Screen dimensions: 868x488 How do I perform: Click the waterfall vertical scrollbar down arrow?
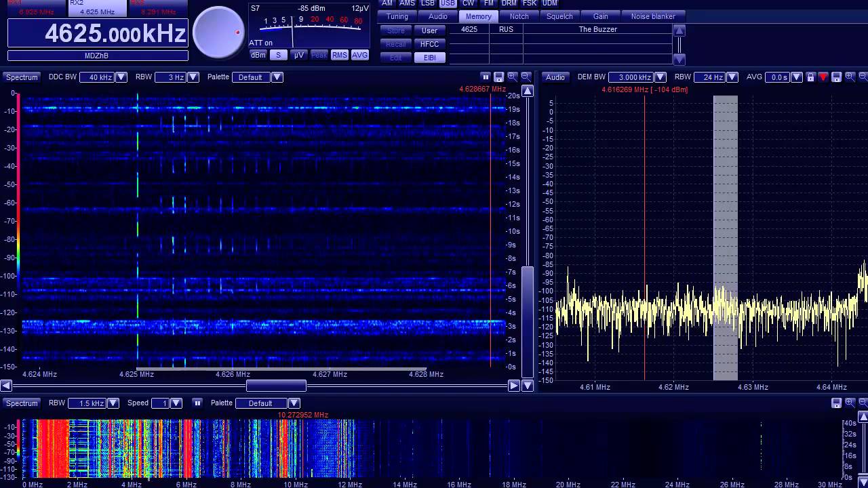coord(527,386)
